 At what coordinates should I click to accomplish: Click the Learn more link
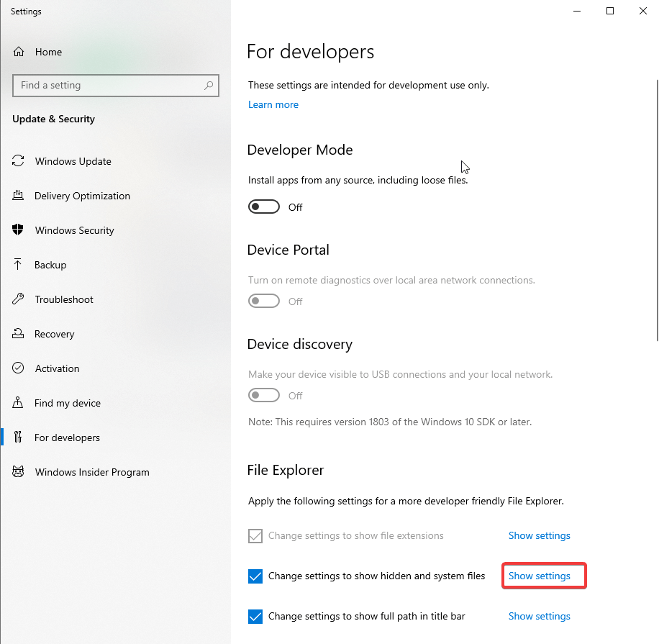(273, 104)
